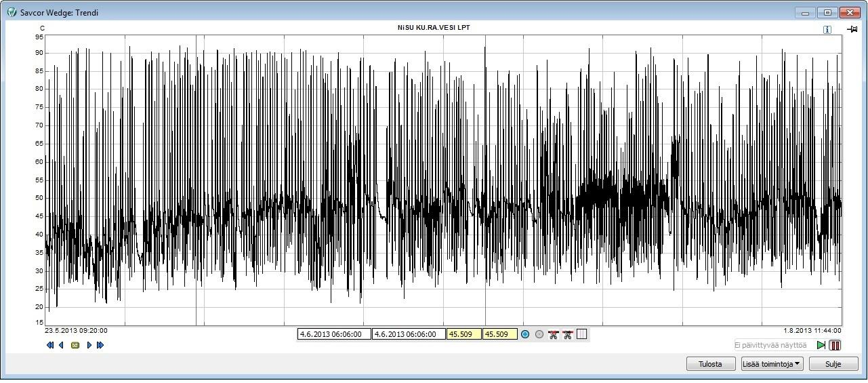Screen dimensions: 868x383
Task: Open the Lisää toimintoja dropdown
Action: click(x=772, y=364)
